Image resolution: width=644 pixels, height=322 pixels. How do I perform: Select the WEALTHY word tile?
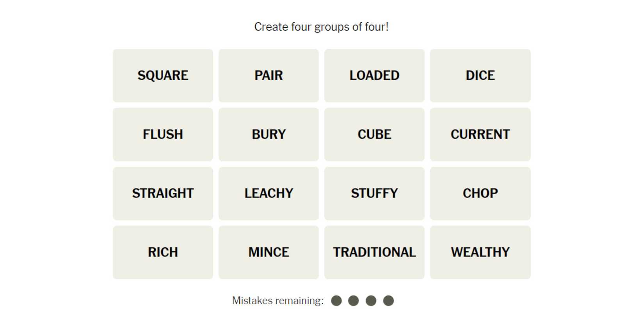[480, 252]
